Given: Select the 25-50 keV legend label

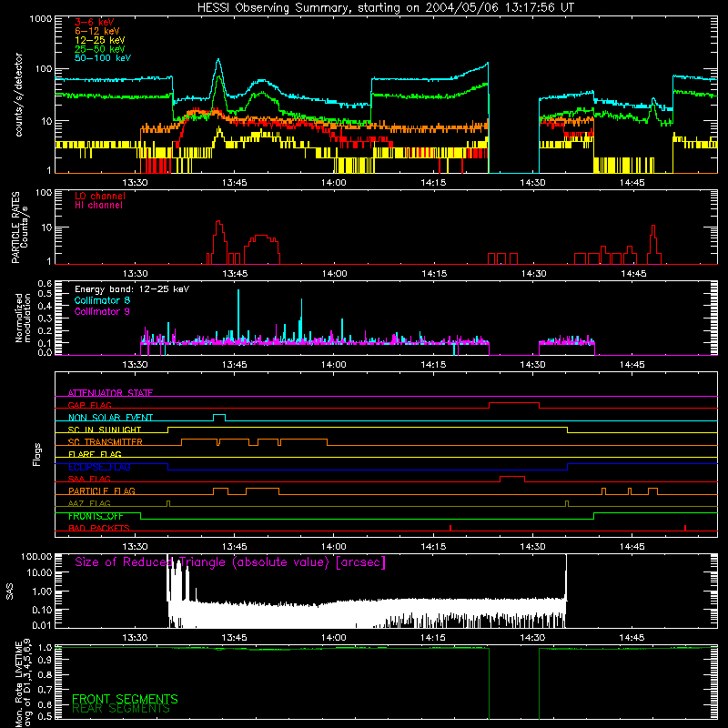Looking at the screenshot, I should pos(100,49).
